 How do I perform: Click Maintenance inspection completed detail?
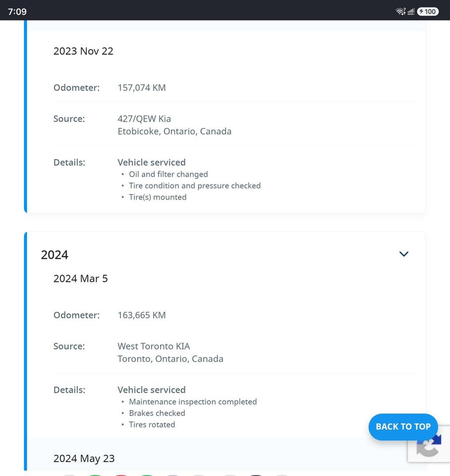[193, 402]
